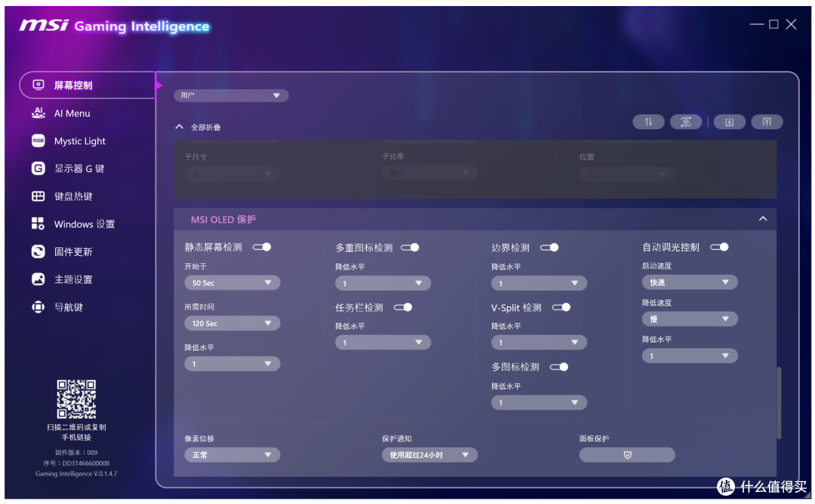Open 多重图标检测 降低水平 dropdown
Viewport: 815px width, 504px height.
[x=383, y=283]
